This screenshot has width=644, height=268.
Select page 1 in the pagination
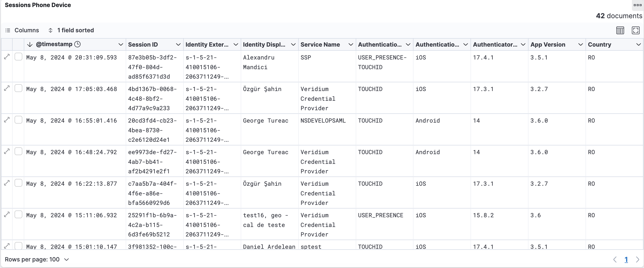(x=626, y=260)
